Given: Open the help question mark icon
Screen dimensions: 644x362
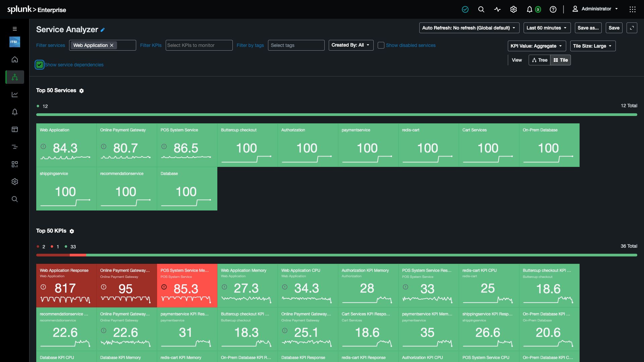Looking at the screenshot, I should pos(553,9).
